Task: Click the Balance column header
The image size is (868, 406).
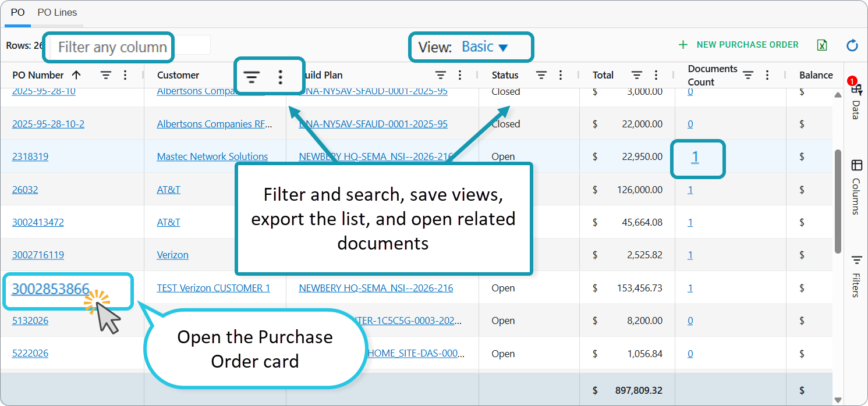Action: 816,75
